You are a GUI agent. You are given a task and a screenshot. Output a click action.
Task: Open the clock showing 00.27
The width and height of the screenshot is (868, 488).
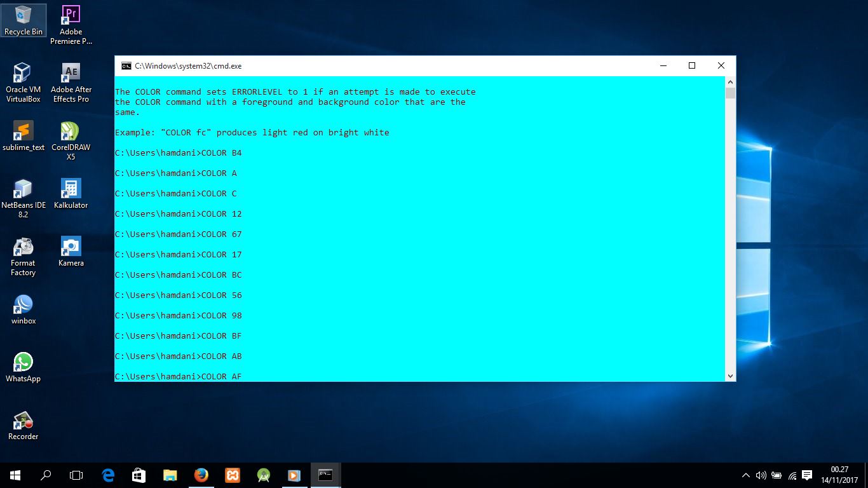839,475
